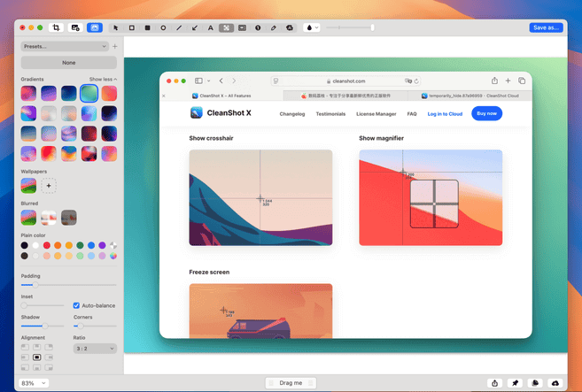Click the Log in to Cloud link

click(x=445, y=114)
